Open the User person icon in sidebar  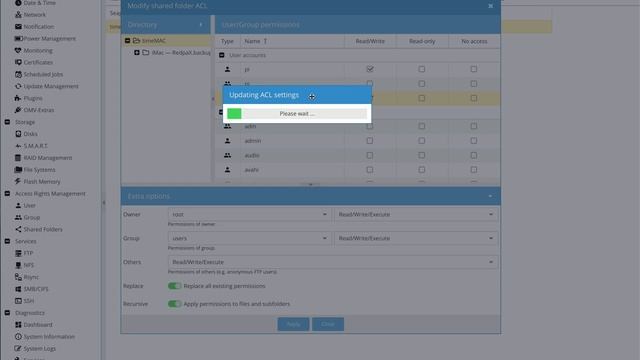tap(18, 205)
